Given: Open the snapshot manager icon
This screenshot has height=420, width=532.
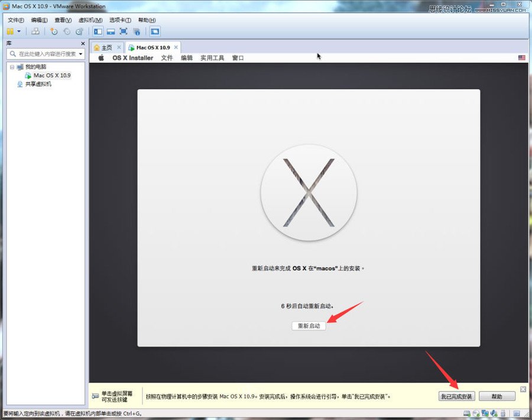Looking at the screenshot, I should pyautogui.click(x=80, y=31).
